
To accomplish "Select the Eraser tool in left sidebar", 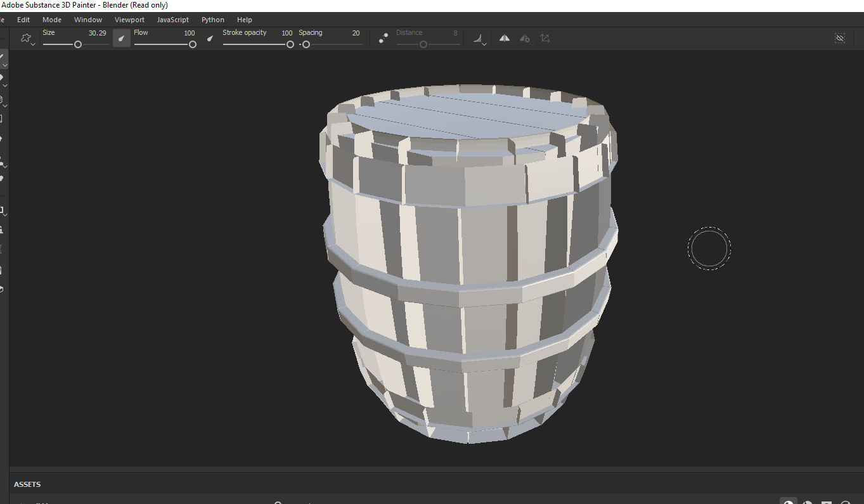I will pos(2,77).
